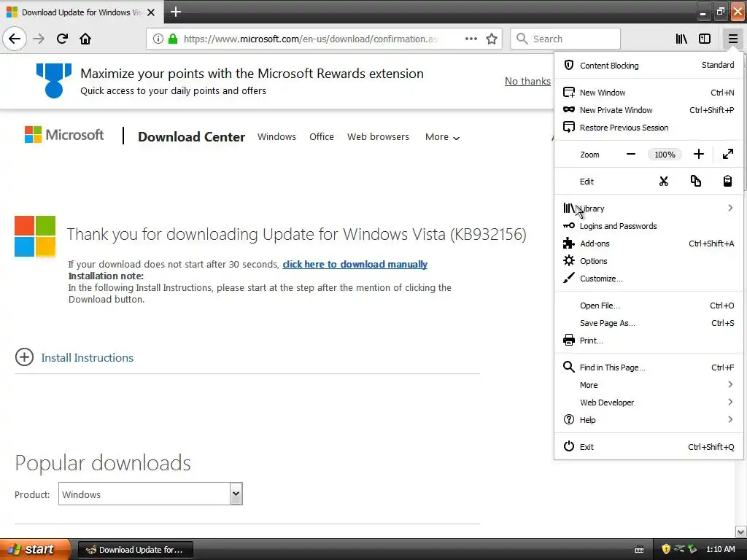Viewport: 747px width, 560px height.
Task: Choose Customize from the menu
Action: click(x=649, y=279)
